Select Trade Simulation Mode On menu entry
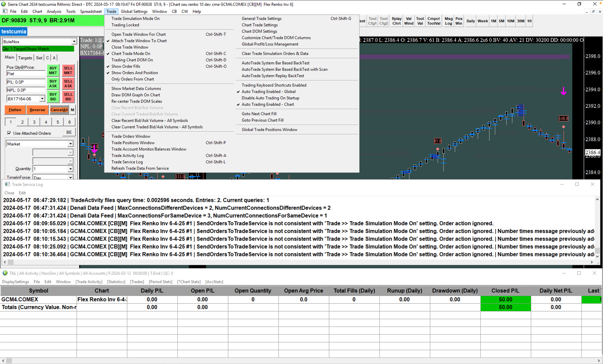 (135, 19)
